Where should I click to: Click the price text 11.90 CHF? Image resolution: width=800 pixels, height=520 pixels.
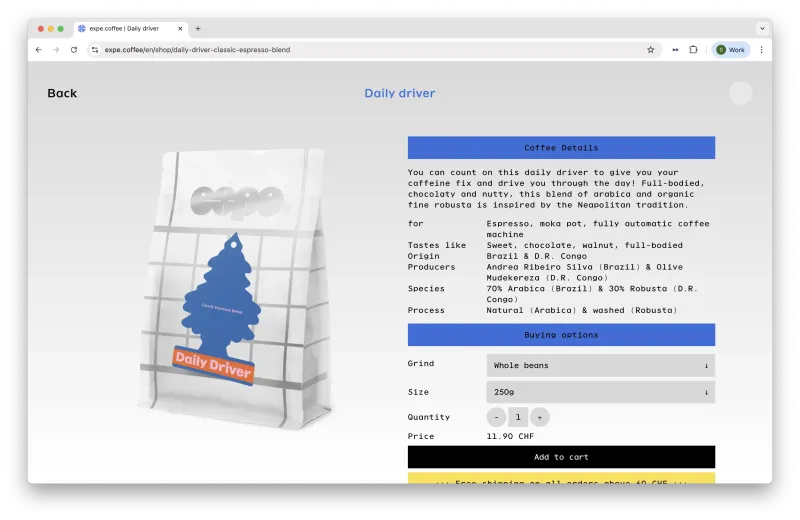pyautogui.click(x=510, y=436)
